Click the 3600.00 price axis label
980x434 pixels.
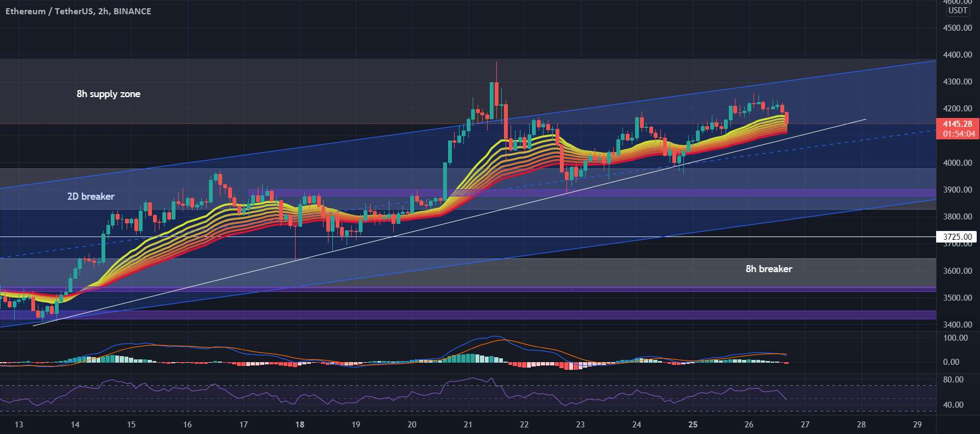point(958,271)
